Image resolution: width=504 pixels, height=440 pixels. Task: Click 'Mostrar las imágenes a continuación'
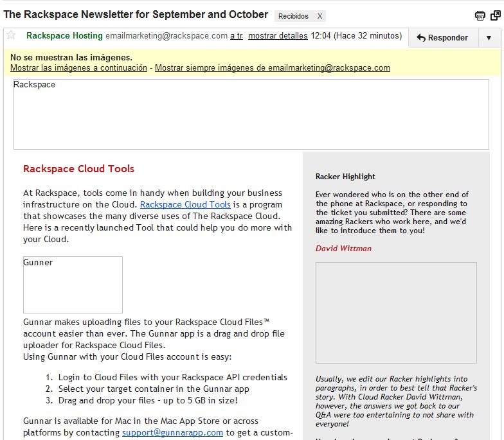78,68
